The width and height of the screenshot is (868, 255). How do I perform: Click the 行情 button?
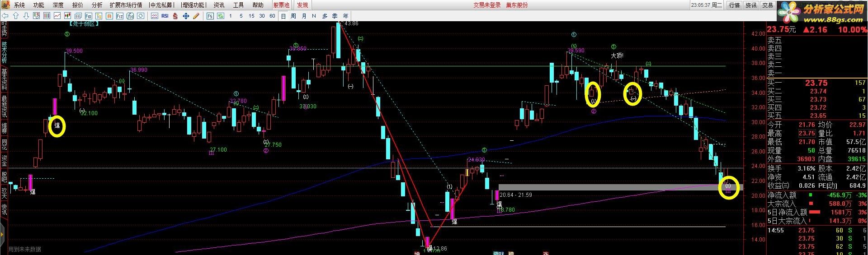735,5
